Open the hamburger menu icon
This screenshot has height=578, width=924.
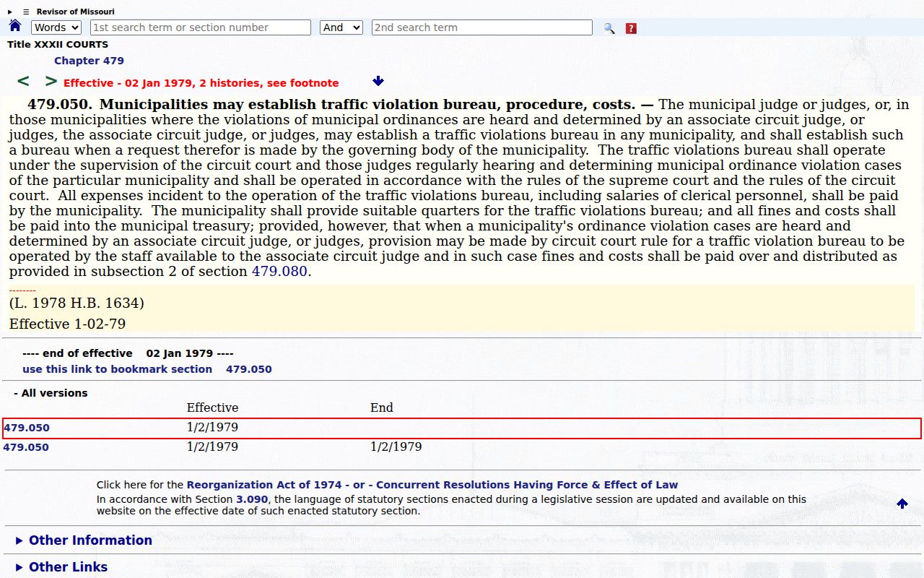[x=26, y=12]
